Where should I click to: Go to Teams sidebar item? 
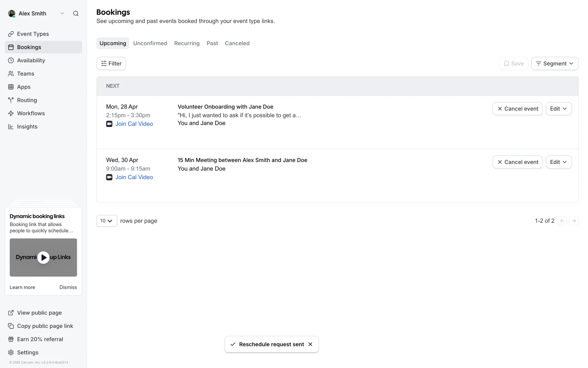click(x=26, y=74)
